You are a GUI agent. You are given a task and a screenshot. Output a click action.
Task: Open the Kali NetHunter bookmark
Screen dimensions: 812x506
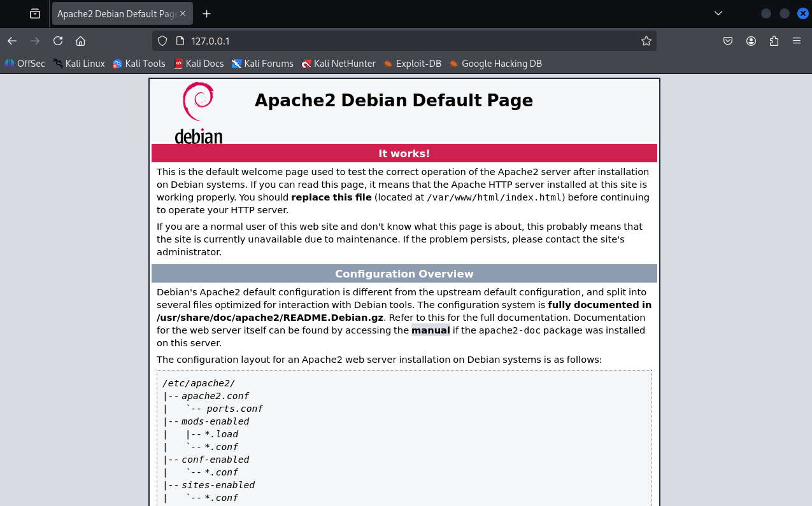(x=339, y=64)
